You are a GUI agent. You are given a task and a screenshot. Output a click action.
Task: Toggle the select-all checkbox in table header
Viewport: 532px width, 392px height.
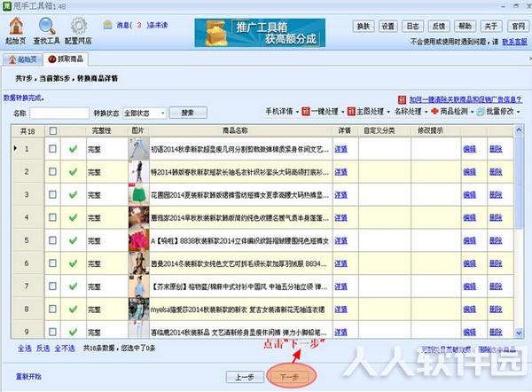click(x=53, y=130)
